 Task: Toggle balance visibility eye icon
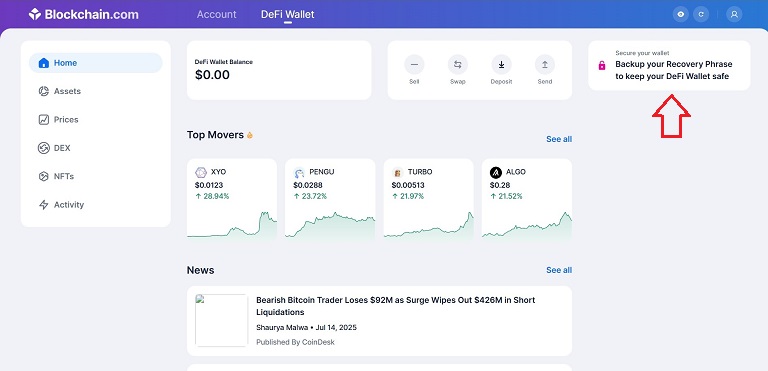click(680, 14)
